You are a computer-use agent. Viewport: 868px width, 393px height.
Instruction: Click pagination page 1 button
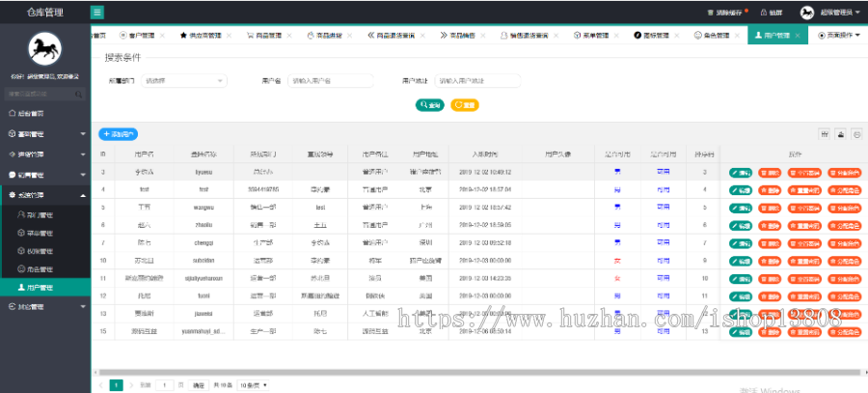tap(117, 384)
